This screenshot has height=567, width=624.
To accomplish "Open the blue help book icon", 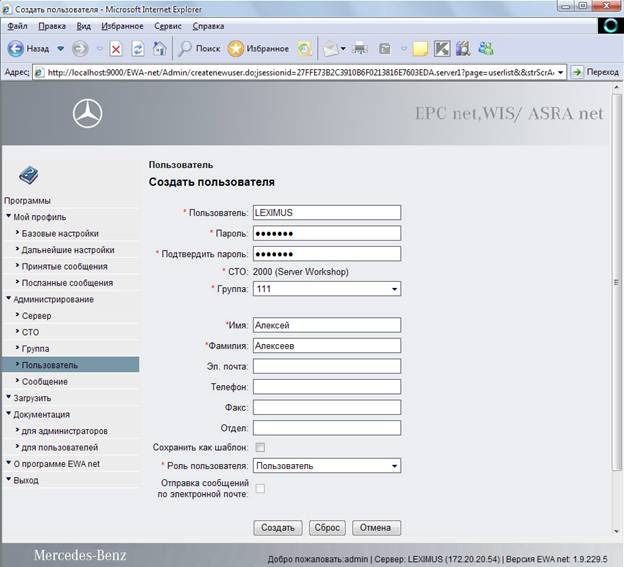I will [x=28, y=175].
